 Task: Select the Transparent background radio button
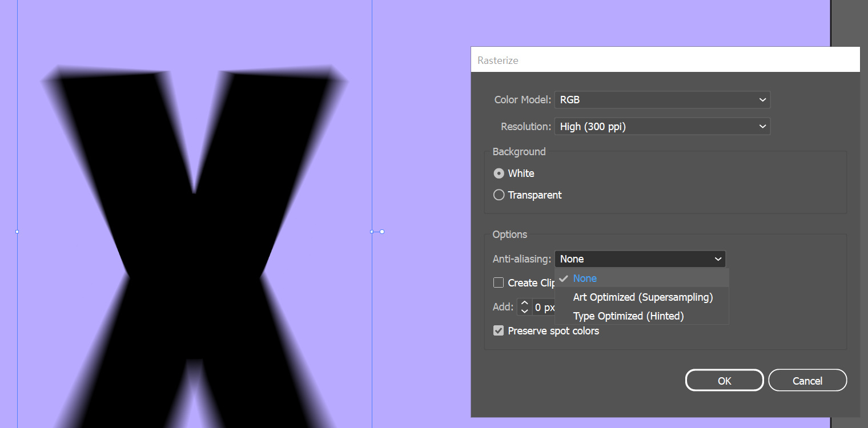click(499, 195)
